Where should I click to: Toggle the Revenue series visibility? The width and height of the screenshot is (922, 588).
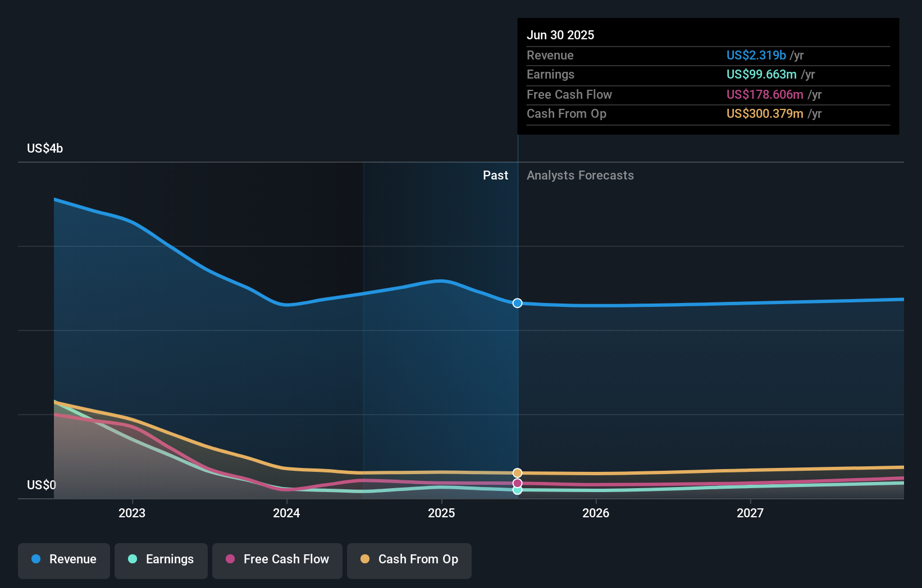tap(63, 559)
